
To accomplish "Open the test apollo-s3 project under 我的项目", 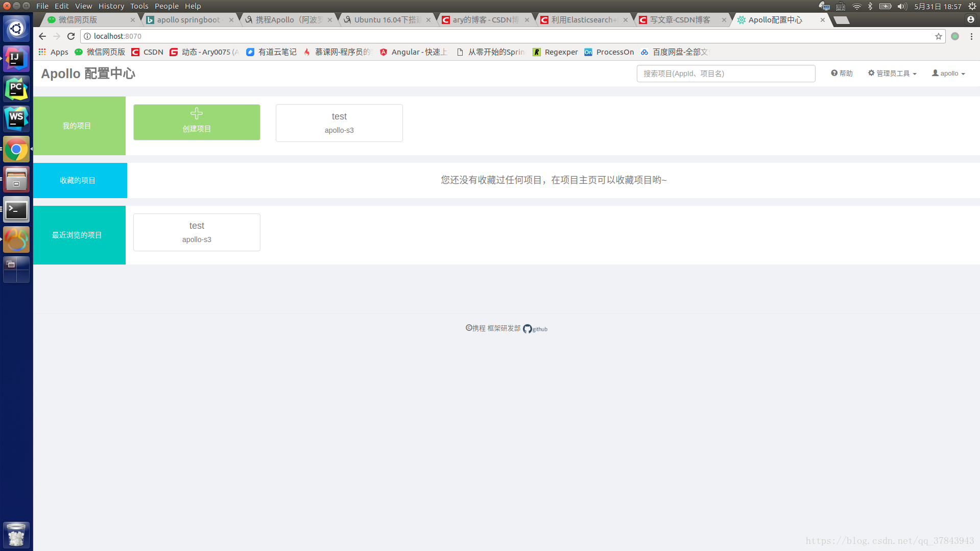I will (x=339, y=123).
